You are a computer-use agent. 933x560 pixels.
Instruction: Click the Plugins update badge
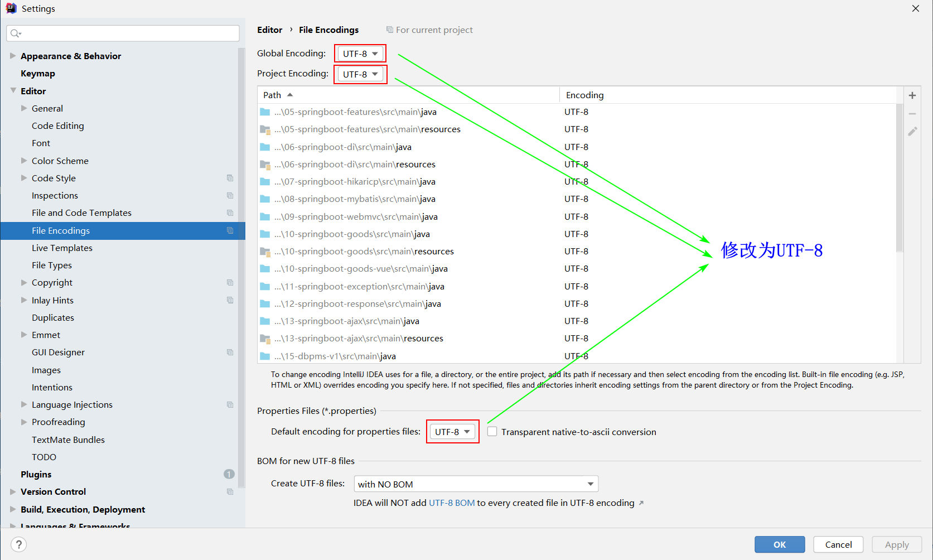coord(229,474)
